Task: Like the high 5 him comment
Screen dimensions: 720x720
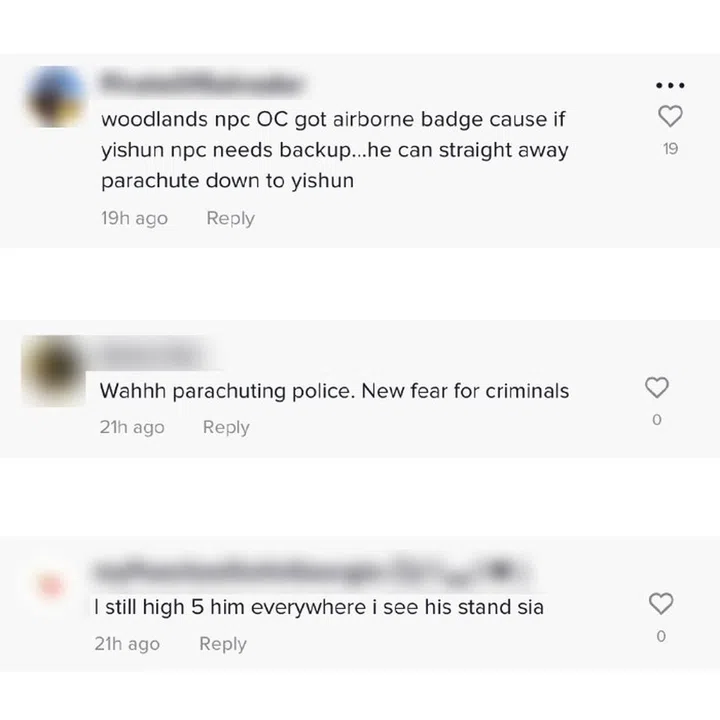Action: 661,603
